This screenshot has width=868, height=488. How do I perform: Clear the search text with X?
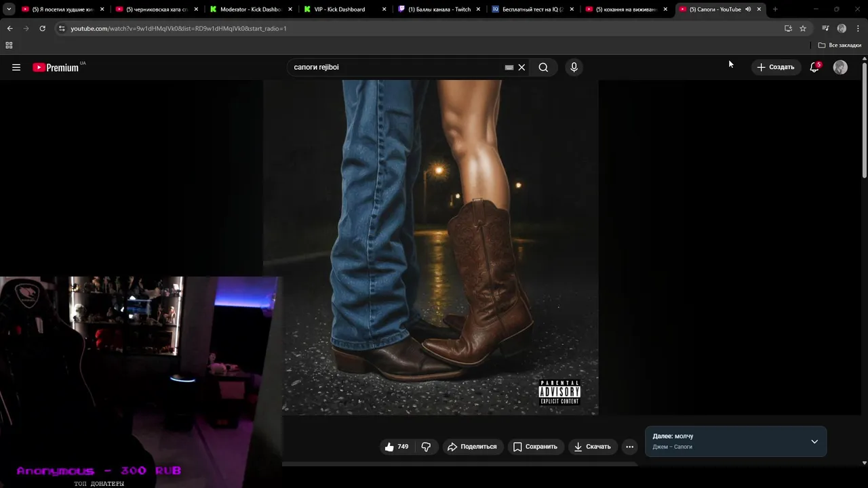point(521,67)
